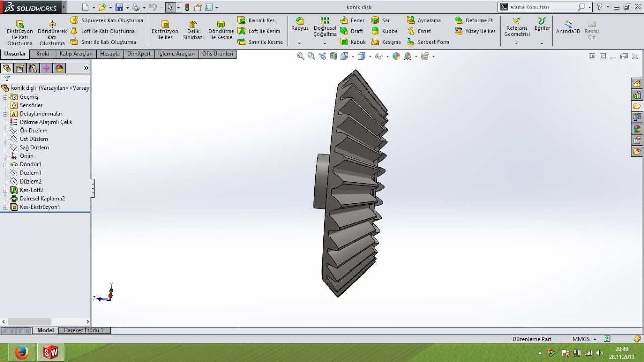Screen dimensions: 644x362
Task: Open Firefox from the taskbar
Action: point(21,353)
